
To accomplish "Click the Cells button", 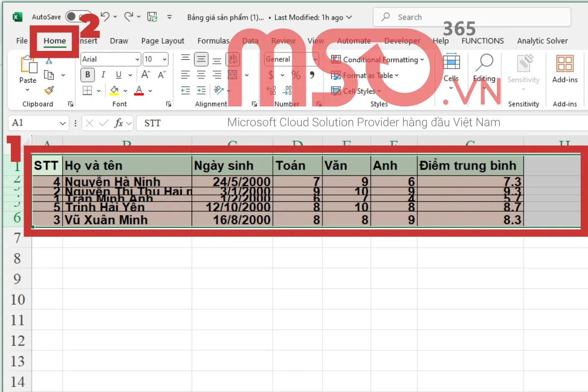I will pyautogui.click(x=451, y=69).
